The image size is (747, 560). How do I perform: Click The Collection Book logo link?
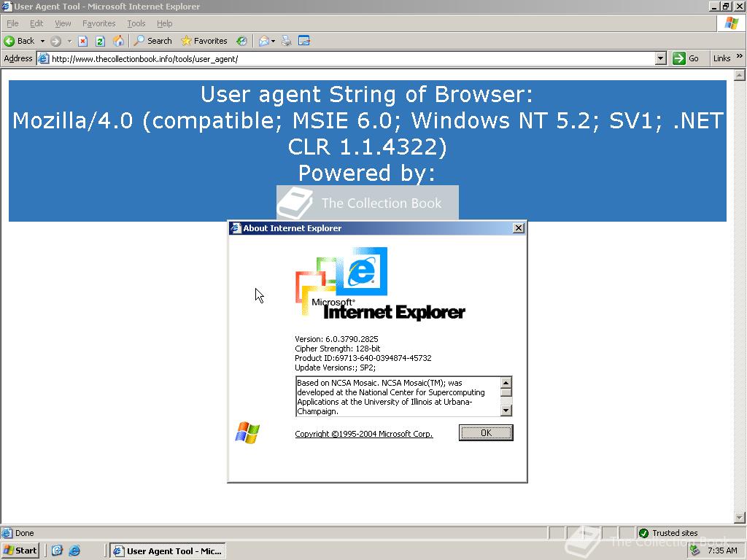368,203
